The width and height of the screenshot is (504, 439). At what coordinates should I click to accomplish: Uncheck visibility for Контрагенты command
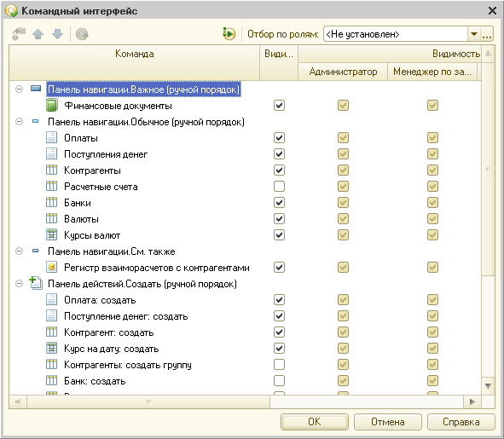click(279, 170)
